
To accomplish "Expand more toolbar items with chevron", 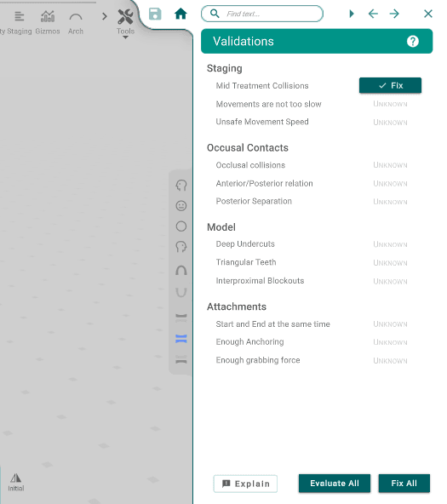I will (x=105, y=16).
